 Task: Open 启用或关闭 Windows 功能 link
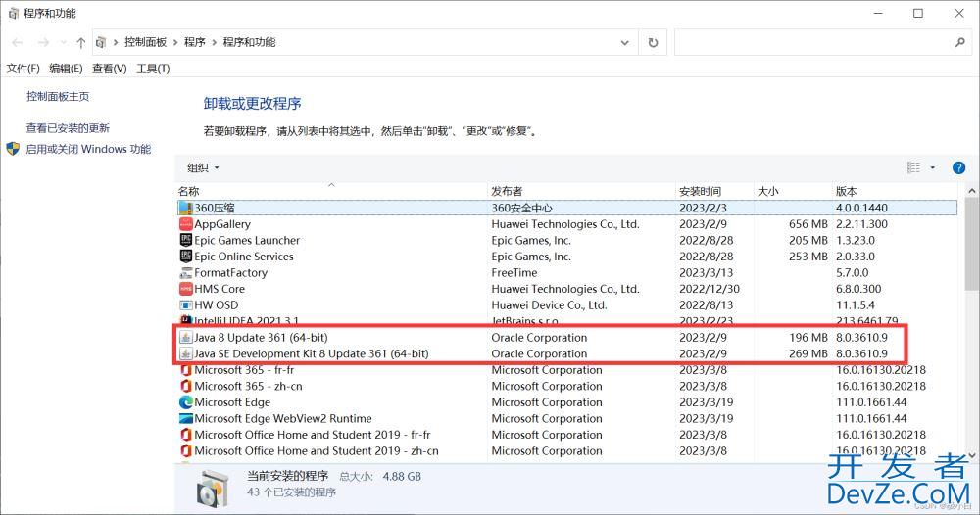pyautogui.click(x=88, y=149)
